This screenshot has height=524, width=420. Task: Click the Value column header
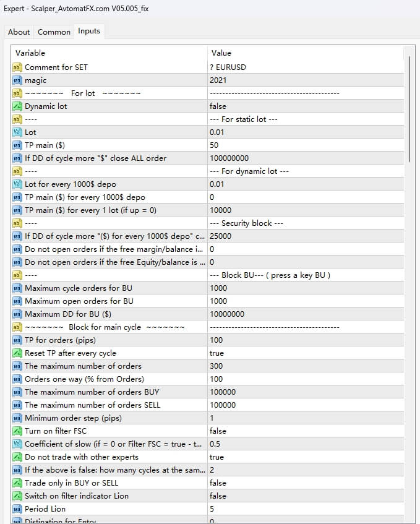pos(221,53)
